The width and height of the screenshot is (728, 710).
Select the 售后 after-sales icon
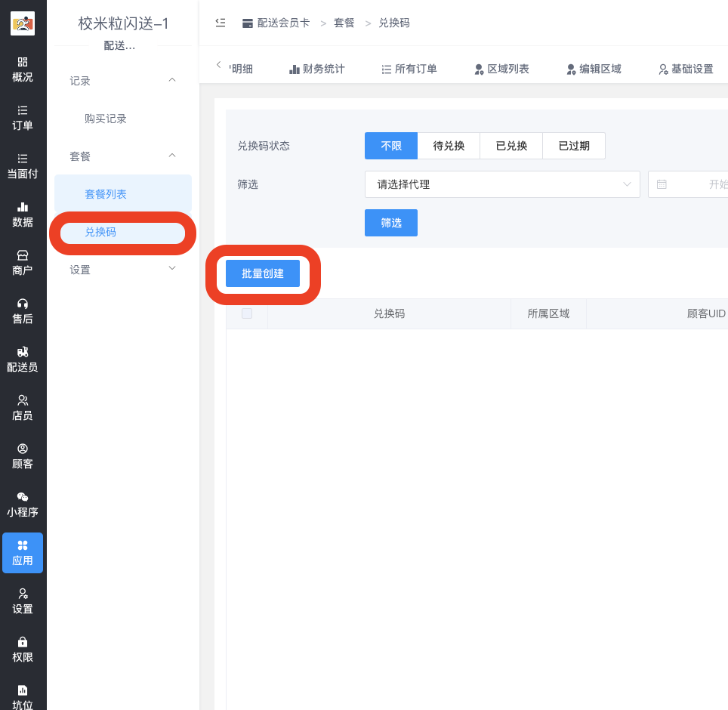pos(23,310)
